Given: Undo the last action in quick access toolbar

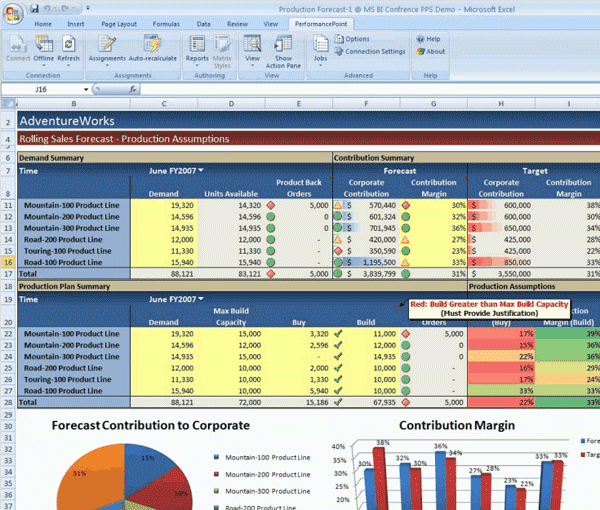Looking at the screenshot, I should (x=47, y=8).
